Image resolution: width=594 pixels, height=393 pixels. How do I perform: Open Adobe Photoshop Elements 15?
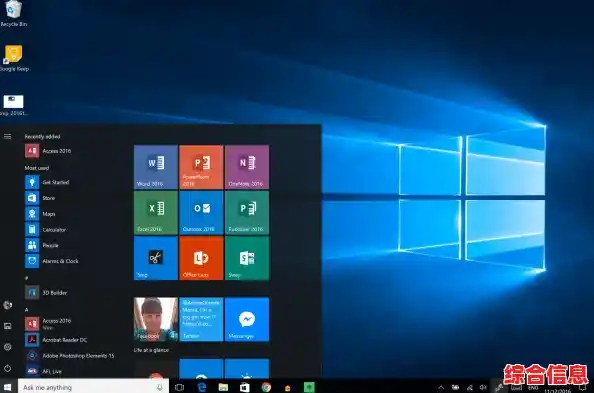(x=70, y=355)
